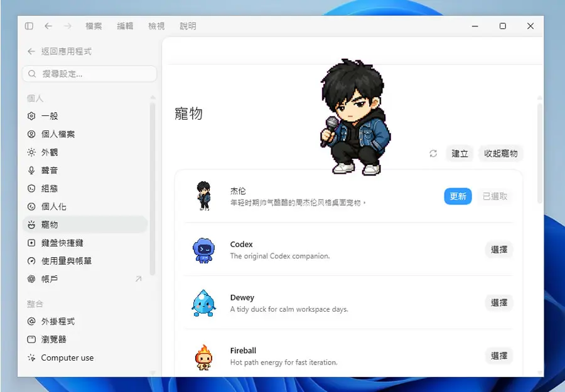This screenshot has width=565, height=392.
Task: Click the return arrow beside 返回應用程式
Action: point(31,51)
